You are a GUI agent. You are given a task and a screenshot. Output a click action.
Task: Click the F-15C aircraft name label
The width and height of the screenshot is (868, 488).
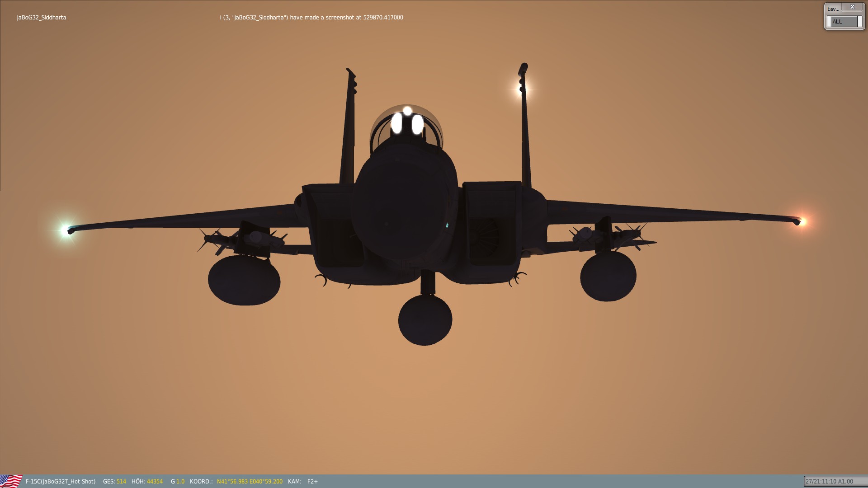(61, 482)
